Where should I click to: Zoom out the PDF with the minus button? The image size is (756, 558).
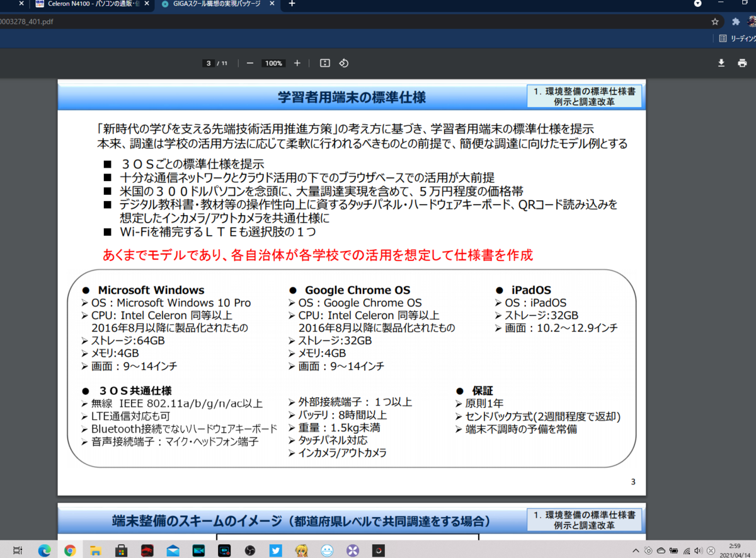(250, 63)
